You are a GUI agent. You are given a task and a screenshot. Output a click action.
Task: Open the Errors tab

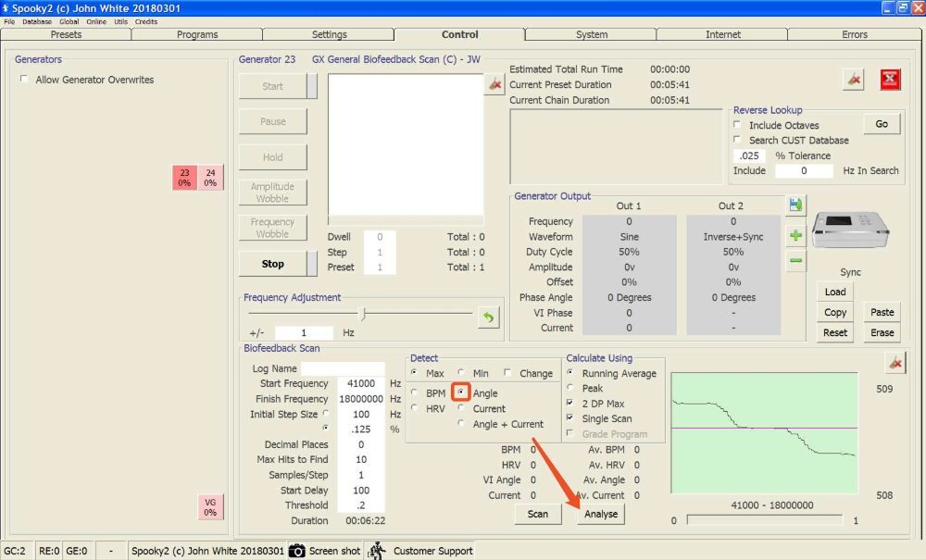tap(854, 34)
